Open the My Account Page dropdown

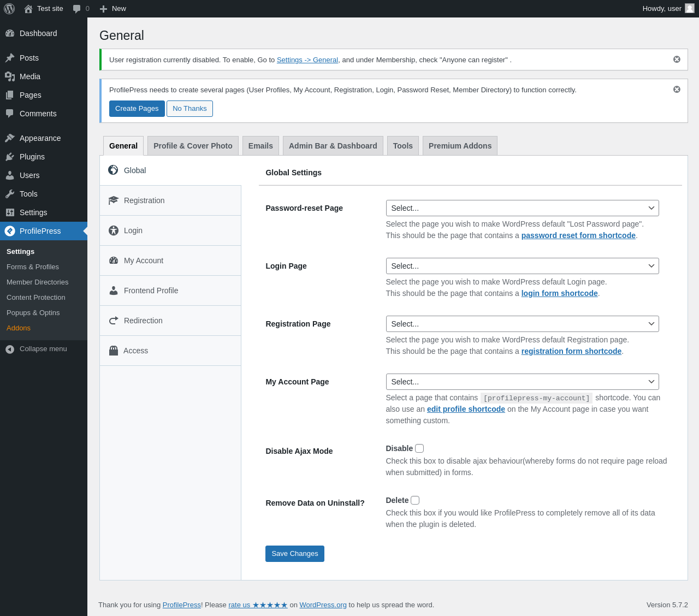(x=523, y=382)
